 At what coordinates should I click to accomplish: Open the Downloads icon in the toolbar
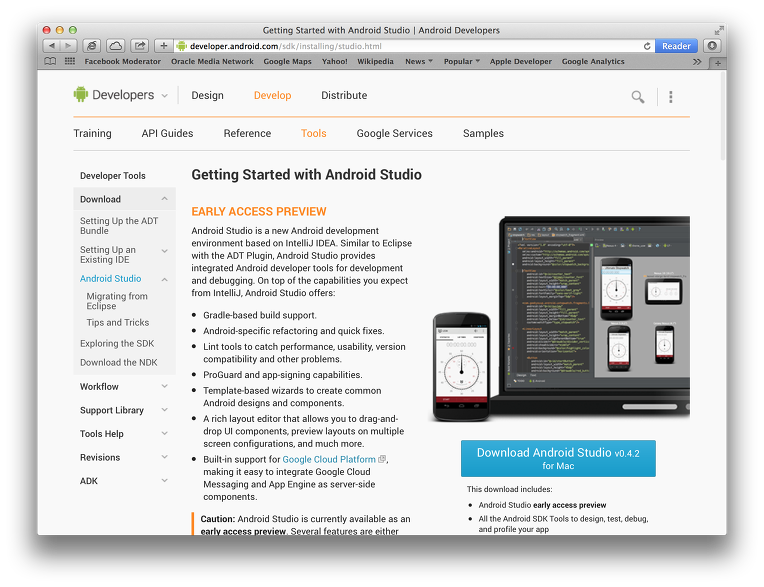pyautogui.click(x=712, y=46)
